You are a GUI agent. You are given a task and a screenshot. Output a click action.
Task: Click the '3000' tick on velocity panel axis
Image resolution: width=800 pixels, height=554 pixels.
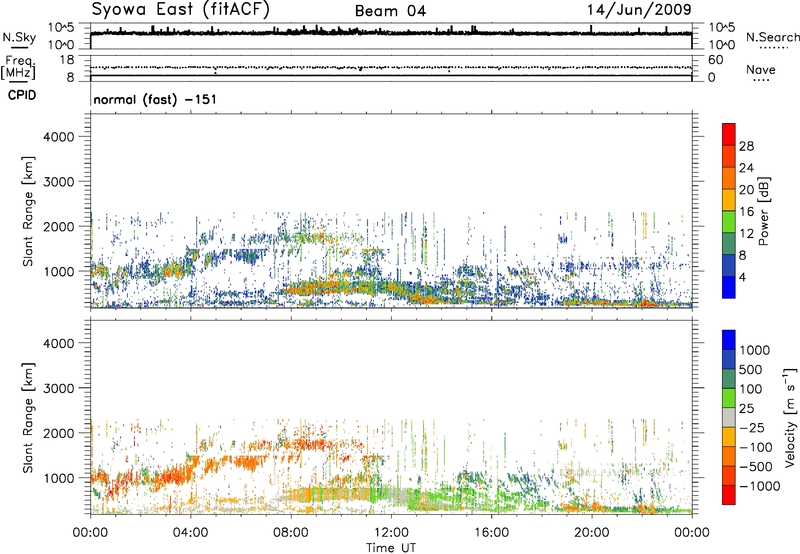[59, 388]
